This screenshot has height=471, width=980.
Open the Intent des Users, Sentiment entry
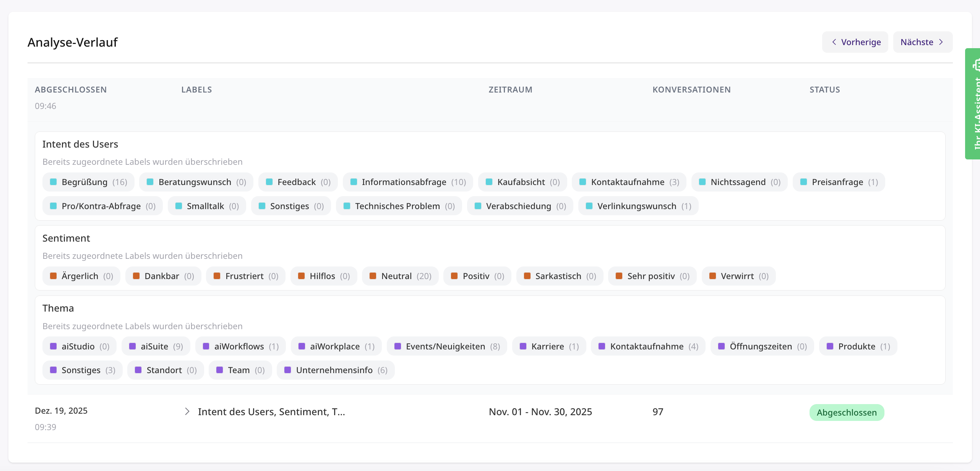click(x=271, y=412)
